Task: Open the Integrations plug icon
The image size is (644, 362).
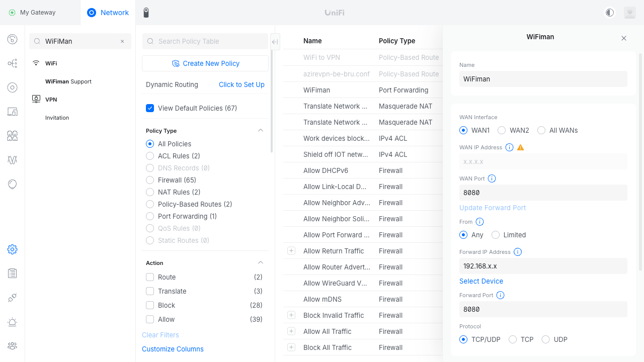Action: click(x=13, y=298)
